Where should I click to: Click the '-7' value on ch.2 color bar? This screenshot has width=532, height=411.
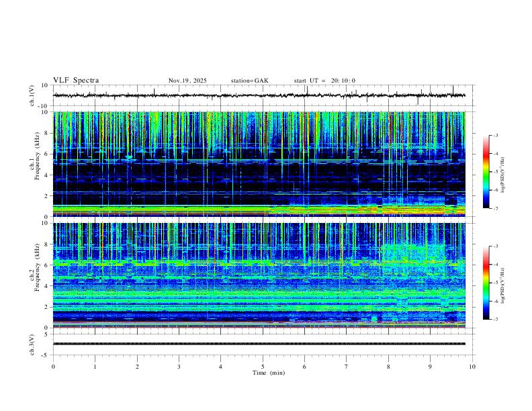pos(495,320)
